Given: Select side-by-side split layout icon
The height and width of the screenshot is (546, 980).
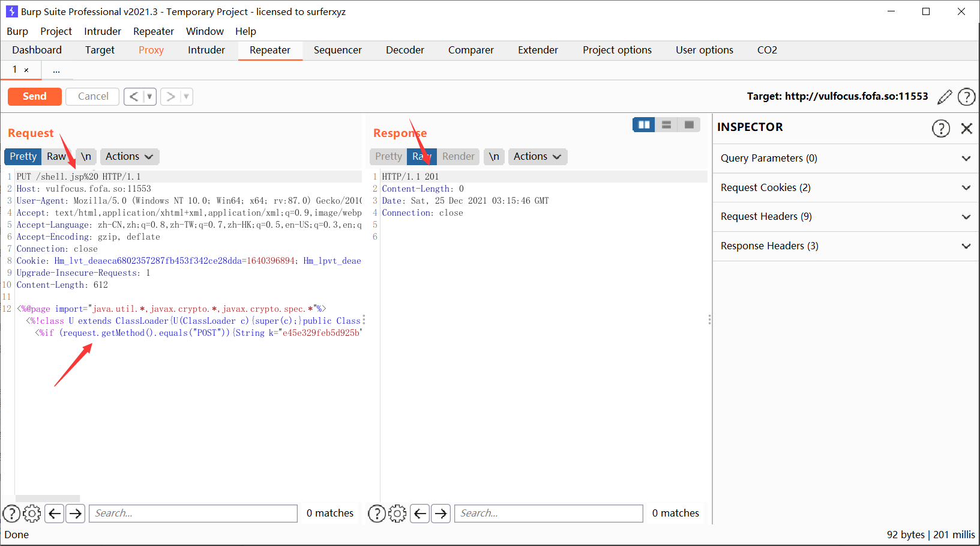Looking at the screenshot, I should pos(644,124).
